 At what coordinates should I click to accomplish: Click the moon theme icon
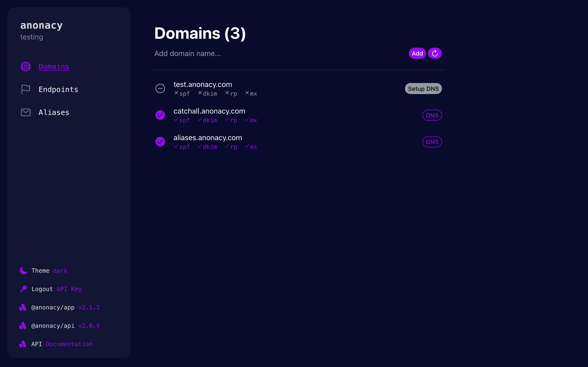[x=23, y=270]
